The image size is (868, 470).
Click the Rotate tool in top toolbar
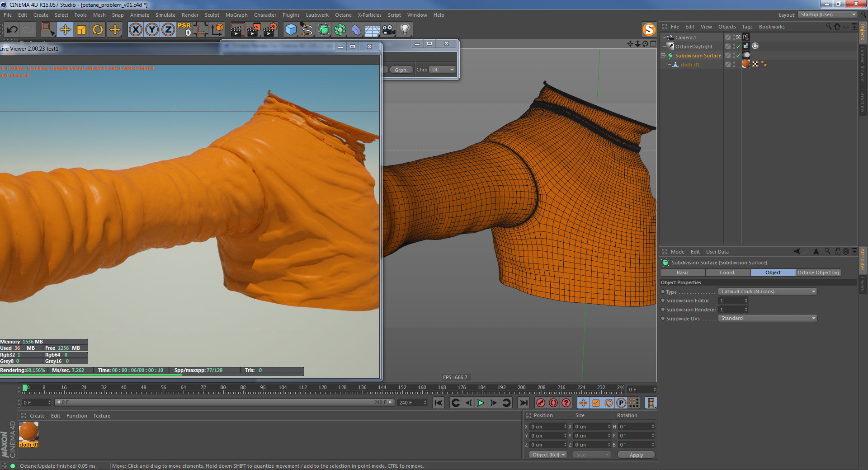click(98, 30)
